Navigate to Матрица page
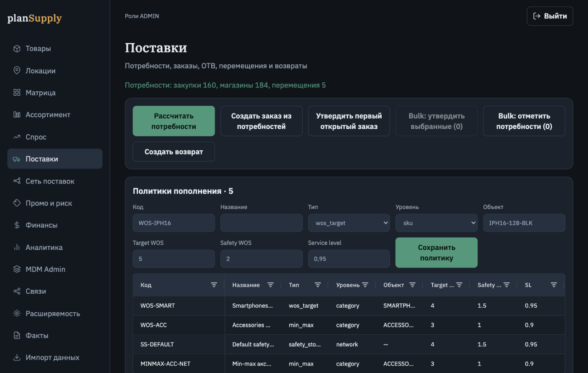The width and height of the screenshot is (588, 373). click(x=55, y=92)
